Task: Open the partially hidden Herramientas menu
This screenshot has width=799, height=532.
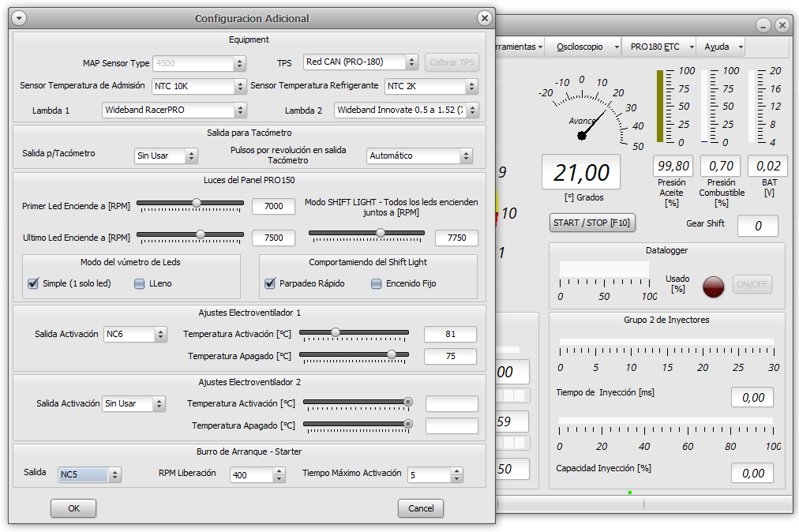Action: 519,47
